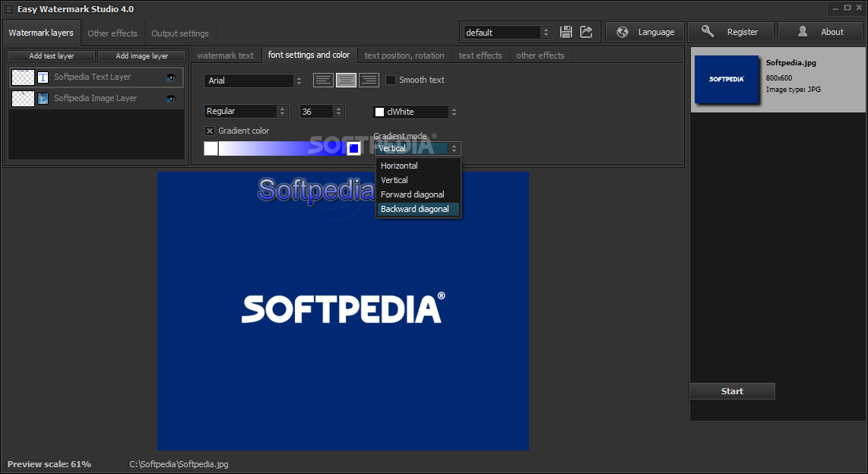
Task: Open the text position, rotation tab
Action: click(x=404, y=55)
